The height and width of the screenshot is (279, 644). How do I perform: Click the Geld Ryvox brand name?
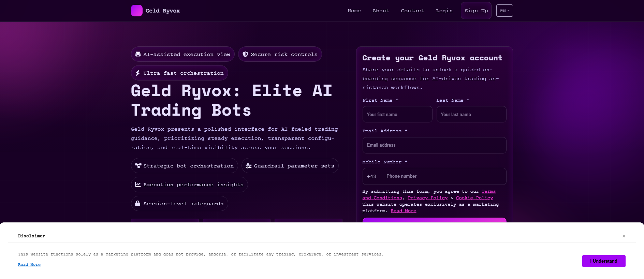coord(163,11)
